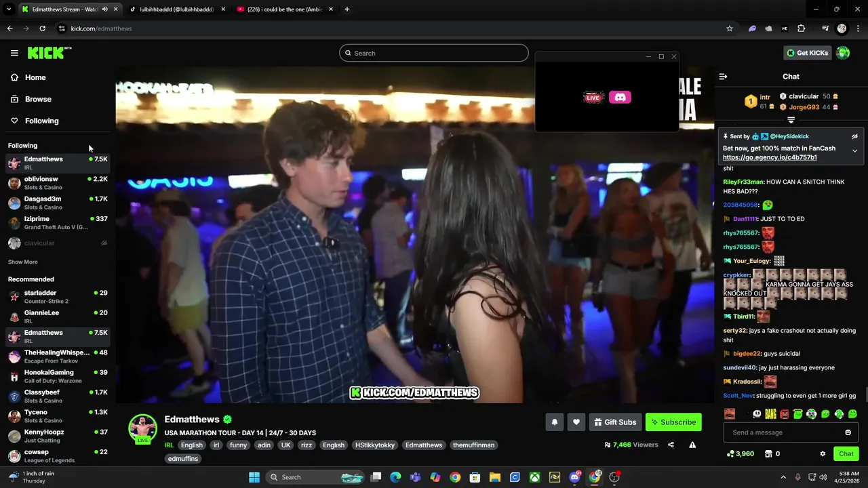
Task: Expand the gift leaderboard in chat
Action: [791, 120]
